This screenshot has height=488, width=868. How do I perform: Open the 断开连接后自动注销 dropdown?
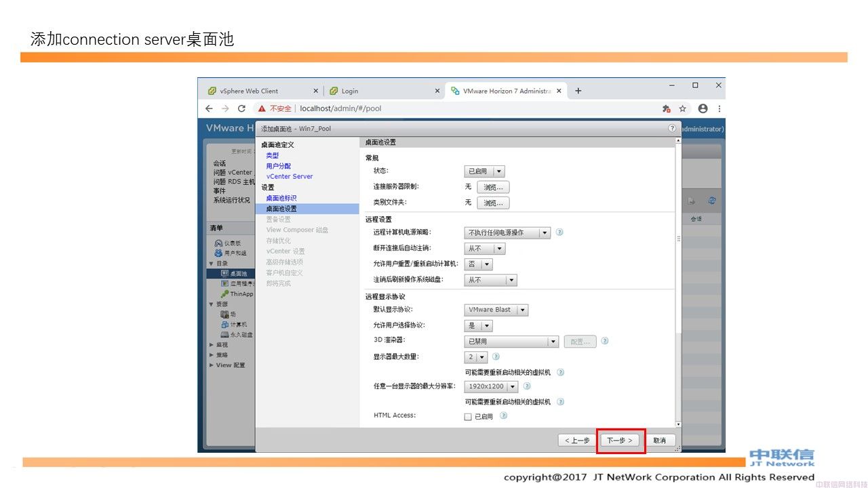484,249
